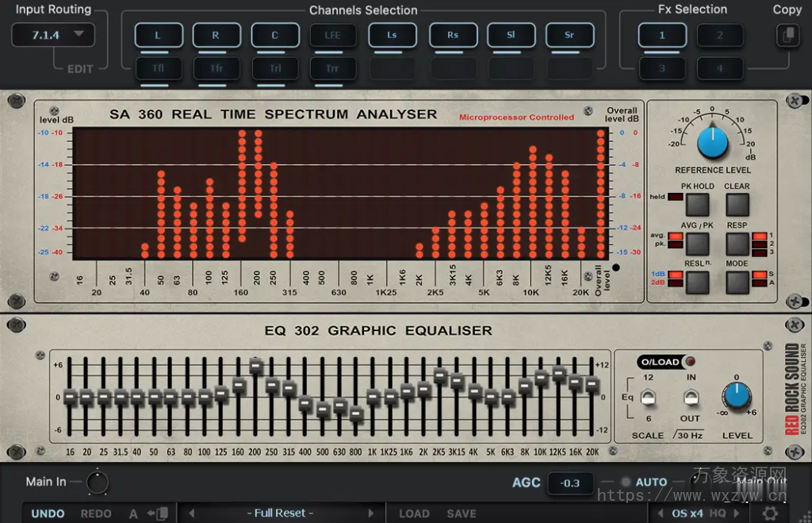The width and height of the screenshot is (812, 523).
Task: Select Fx Selection slot 1
Action: (662, 35)
